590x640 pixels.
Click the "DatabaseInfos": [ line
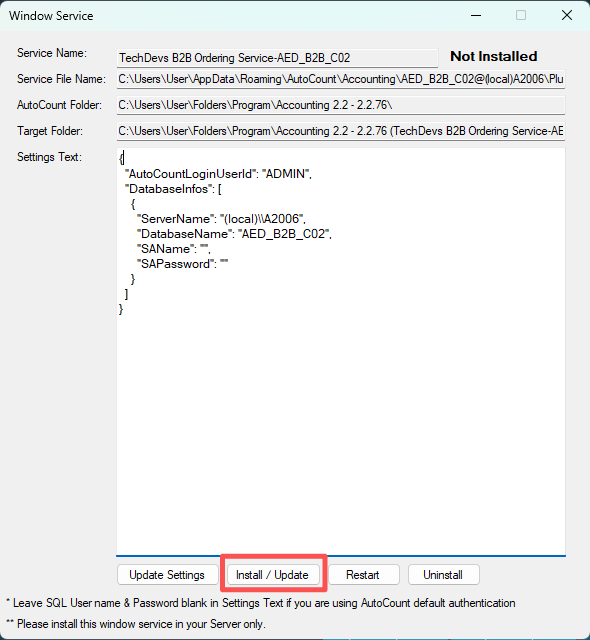click(175, 189)
